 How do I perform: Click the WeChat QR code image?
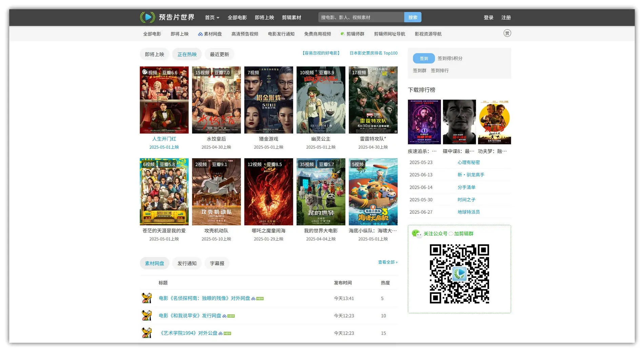coord(459,274)
